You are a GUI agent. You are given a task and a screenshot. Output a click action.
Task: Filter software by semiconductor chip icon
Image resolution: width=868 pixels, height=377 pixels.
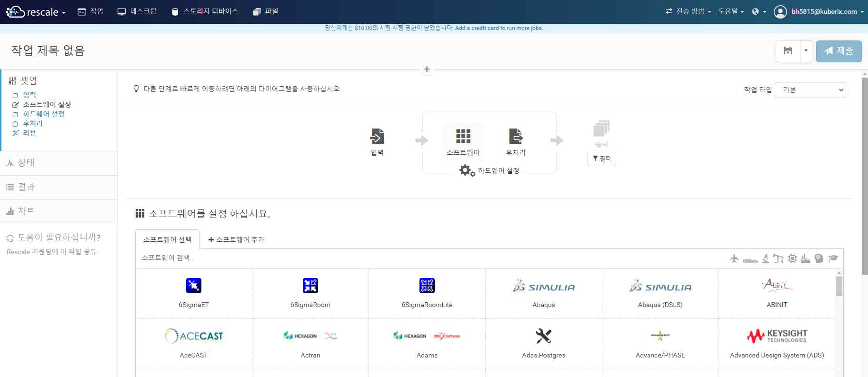[x=792, y=258]
